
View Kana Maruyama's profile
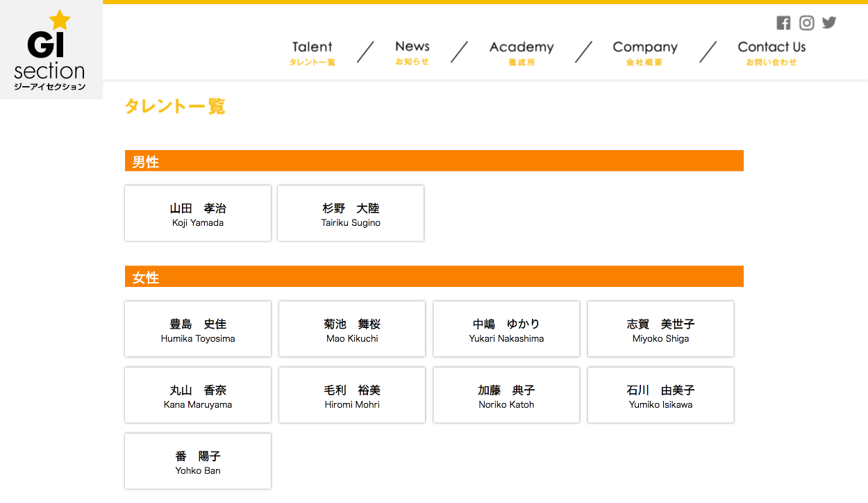(198, 395)
